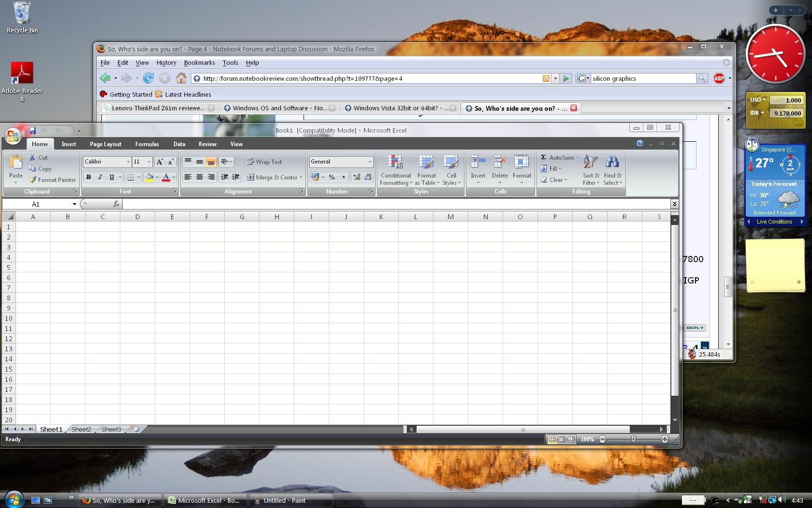The image size is (812, 508).
Task: Switch to the Insert ribbon tab
Action: 69,144
